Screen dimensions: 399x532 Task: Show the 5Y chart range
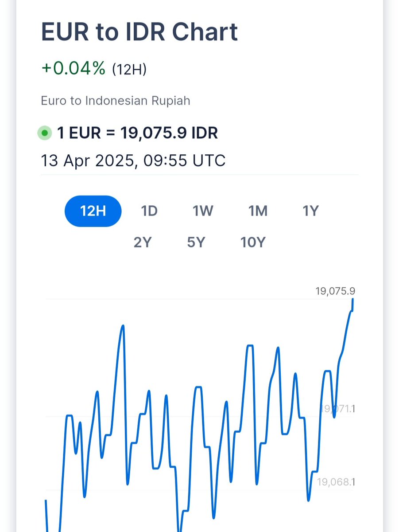pos(196,243)
